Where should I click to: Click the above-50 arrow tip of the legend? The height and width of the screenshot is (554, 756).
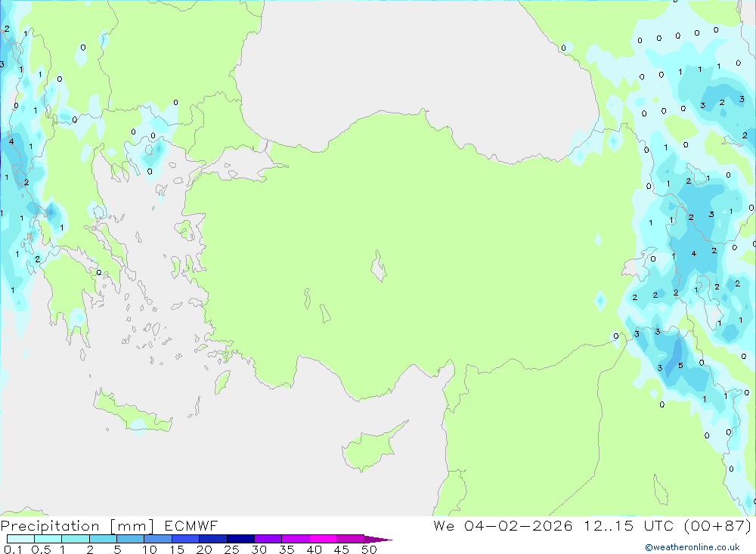(x=378, y=540)
